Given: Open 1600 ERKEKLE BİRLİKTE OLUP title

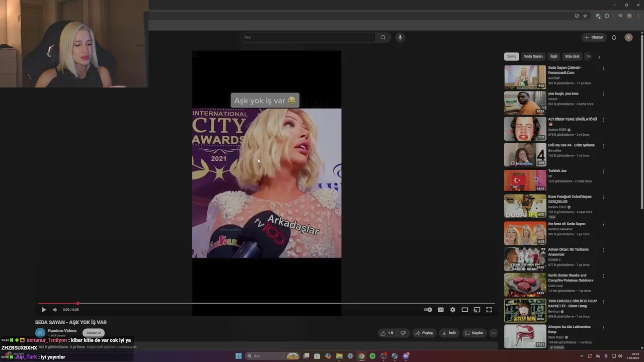Looking at the screenshot, I should pos(573,304).
